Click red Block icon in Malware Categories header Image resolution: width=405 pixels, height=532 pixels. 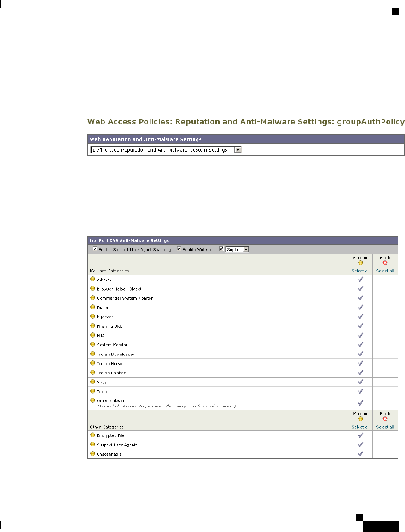click(385, 263)
